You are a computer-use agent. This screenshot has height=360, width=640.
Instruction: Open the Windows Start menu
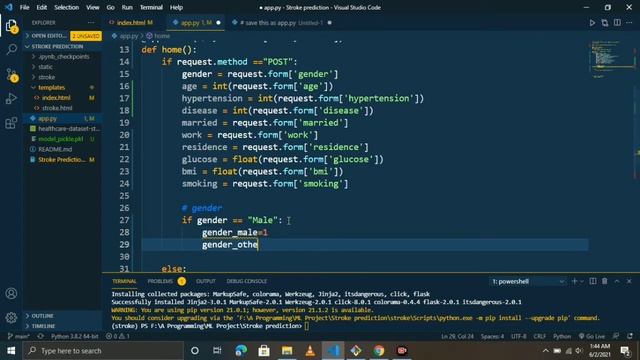11,351
